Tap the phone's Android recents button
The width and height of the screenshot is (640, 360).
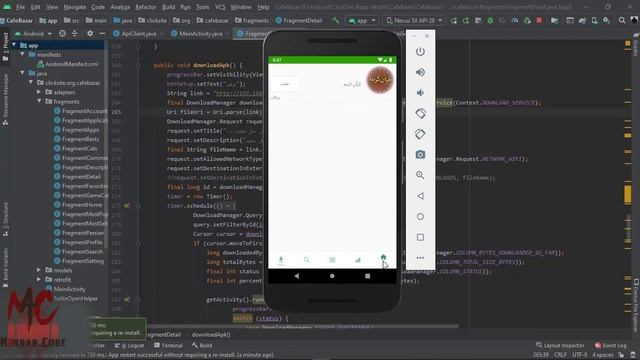(x=367, y=276)
